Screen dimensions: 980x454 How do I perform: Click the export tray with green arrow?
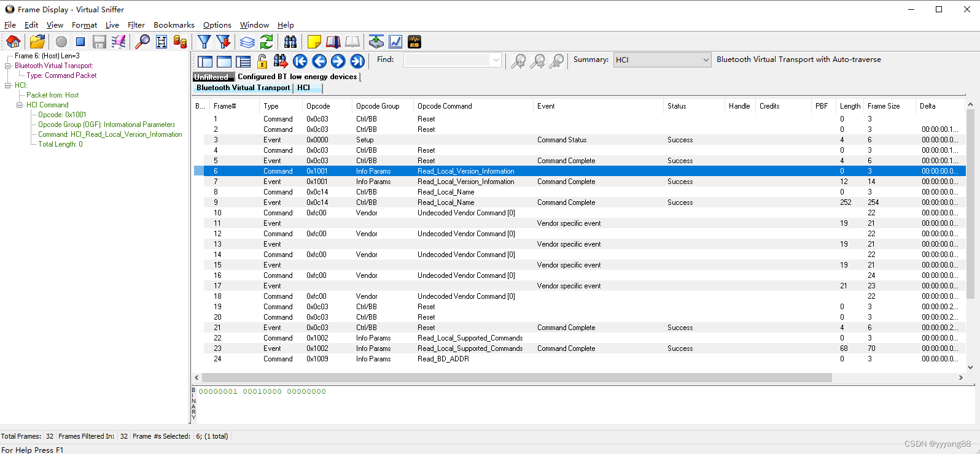pos(376,42)
